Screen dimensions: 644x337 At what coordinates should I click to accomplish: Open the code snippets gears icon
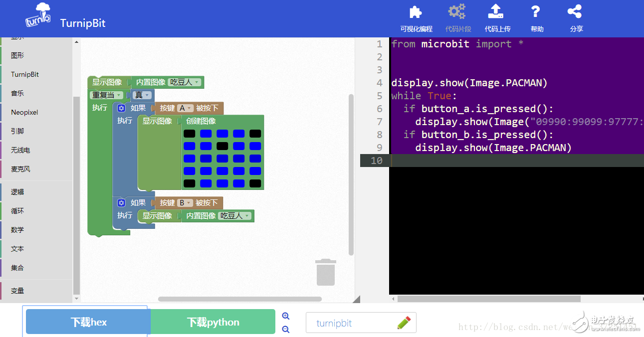point(457,12)
